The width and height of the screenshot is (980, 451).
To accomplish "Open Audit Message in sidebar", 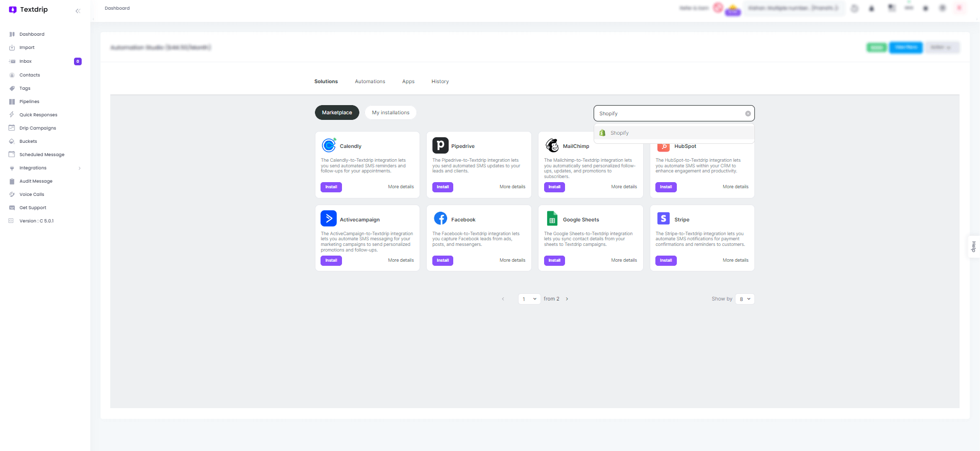I will pos(36,181).
